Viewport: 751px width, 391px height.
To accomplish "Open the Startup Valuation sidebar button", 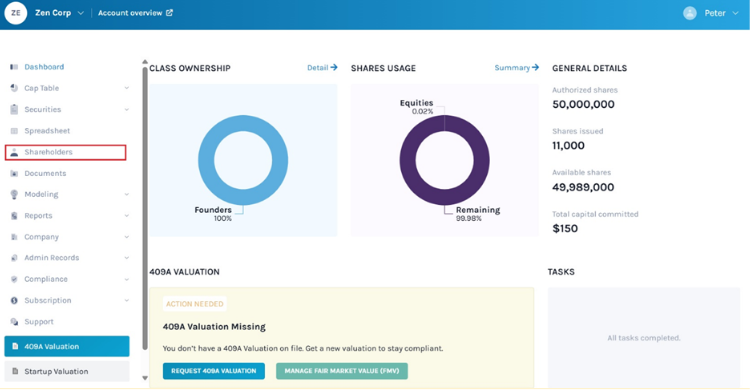I will tap(67, 371).
